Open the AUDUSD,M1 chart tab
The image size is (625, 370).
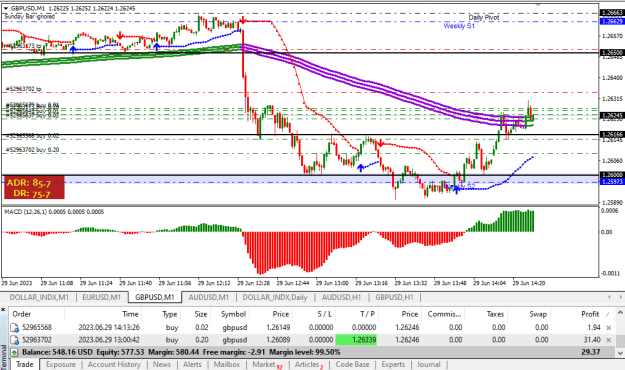(x=208, y=297)
